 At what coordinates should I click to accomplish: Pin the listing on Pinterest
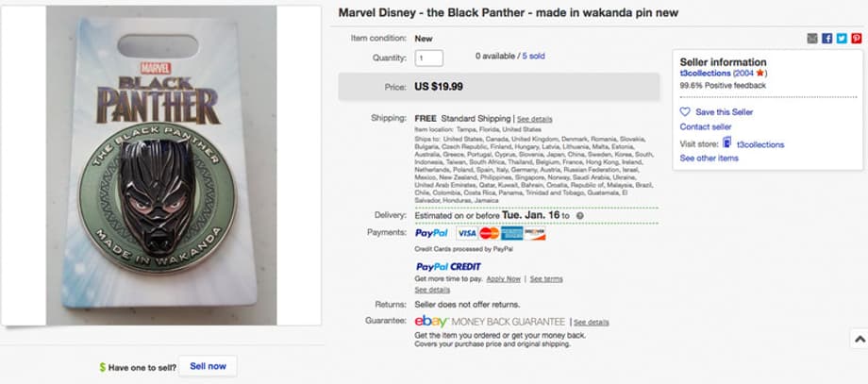[856, 39]
